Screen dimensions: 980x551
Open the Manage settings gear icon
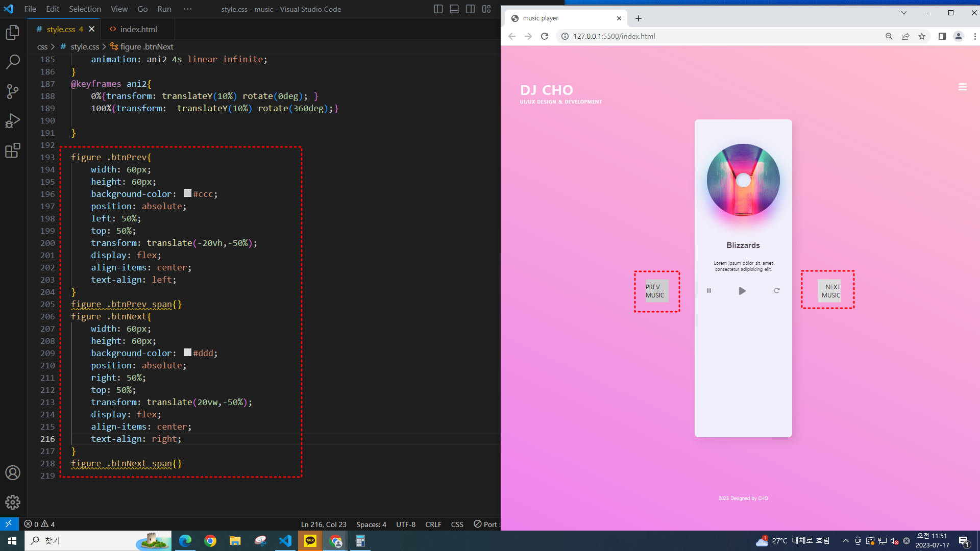tap(13, 502)
